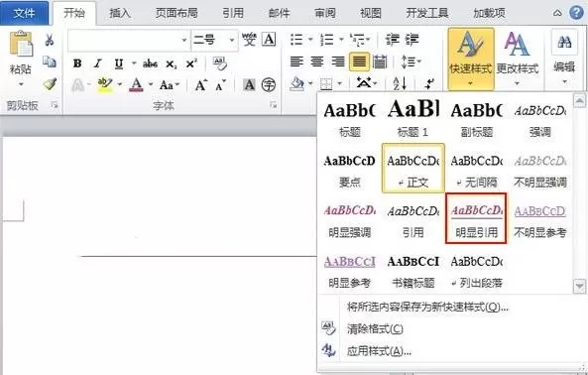Open the Bullets dropdown arrow

click(x=310, y=39)
